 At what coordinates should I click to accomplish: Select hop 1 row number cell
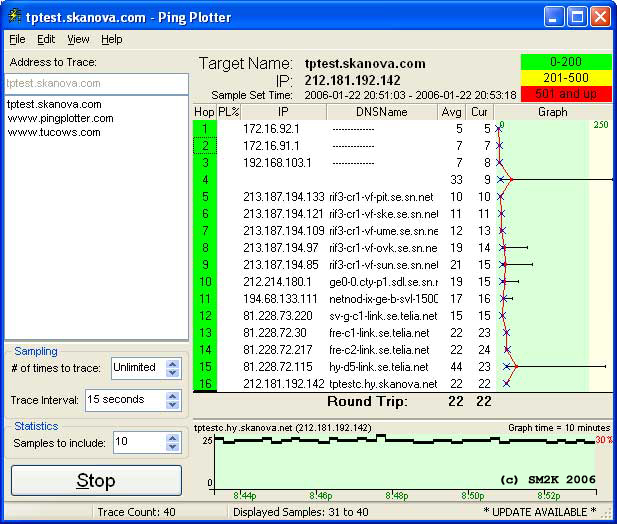(205, 129)
